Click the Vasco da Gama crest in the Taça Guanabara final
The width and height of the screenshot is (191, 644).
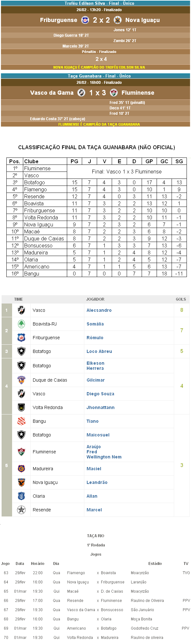[81, 93]
